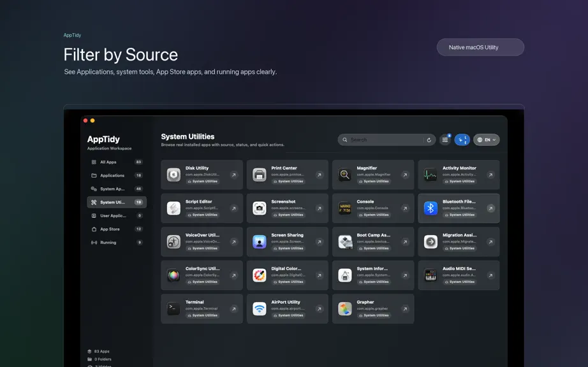Open Screenshot arrow button
588x367 pixels.
tap(319, 208)
